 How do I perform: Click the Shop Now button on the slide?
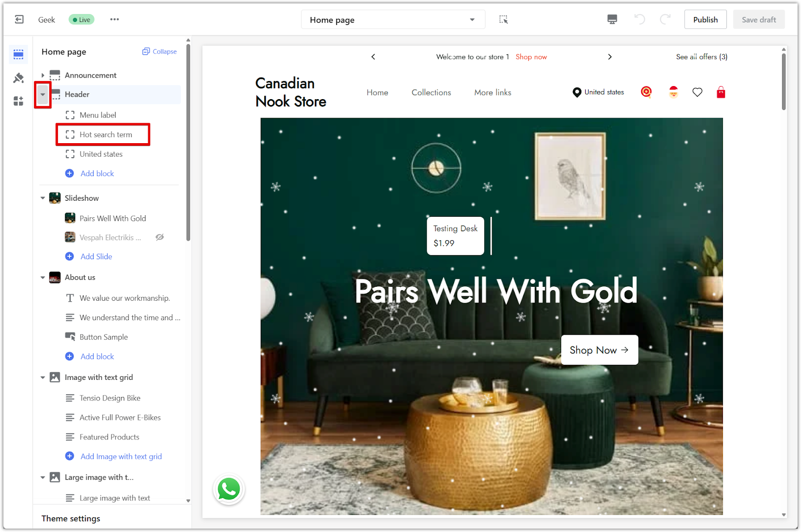point(599,350)
